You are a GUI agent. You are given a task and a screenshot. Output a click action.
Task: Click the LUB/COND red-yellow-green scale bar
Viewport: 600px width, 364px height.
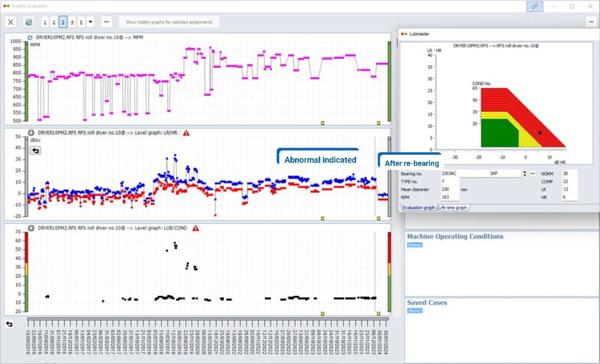26,272
